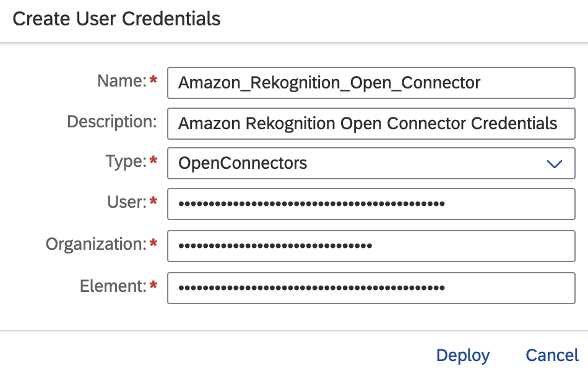Click the "User:" field label
The width and height of the screenshot is (588, 371).
(x=126, y=202)
